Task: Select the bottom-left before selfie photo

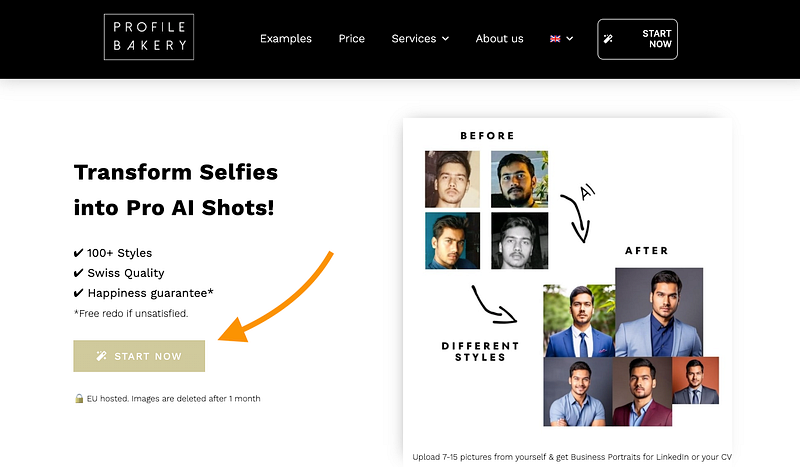Action: tap(452, 240)
